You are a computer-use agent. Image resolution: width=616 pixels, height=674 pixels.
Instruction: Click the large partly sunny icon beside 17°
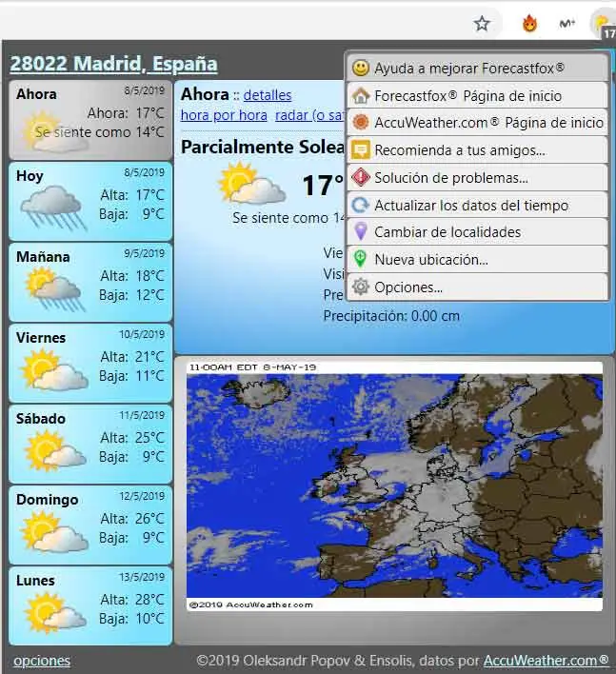tap(252, 183)
